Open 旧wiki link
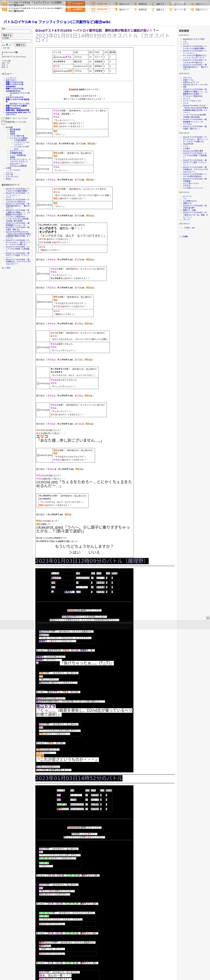Screen dimensions: 210x980 [x=8, y=179]
